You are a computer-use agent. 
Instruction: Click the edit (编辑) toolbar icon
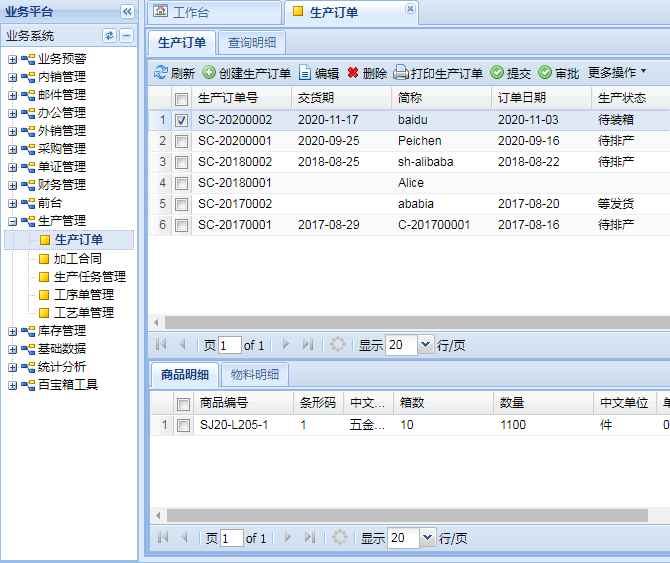point(306,73)
